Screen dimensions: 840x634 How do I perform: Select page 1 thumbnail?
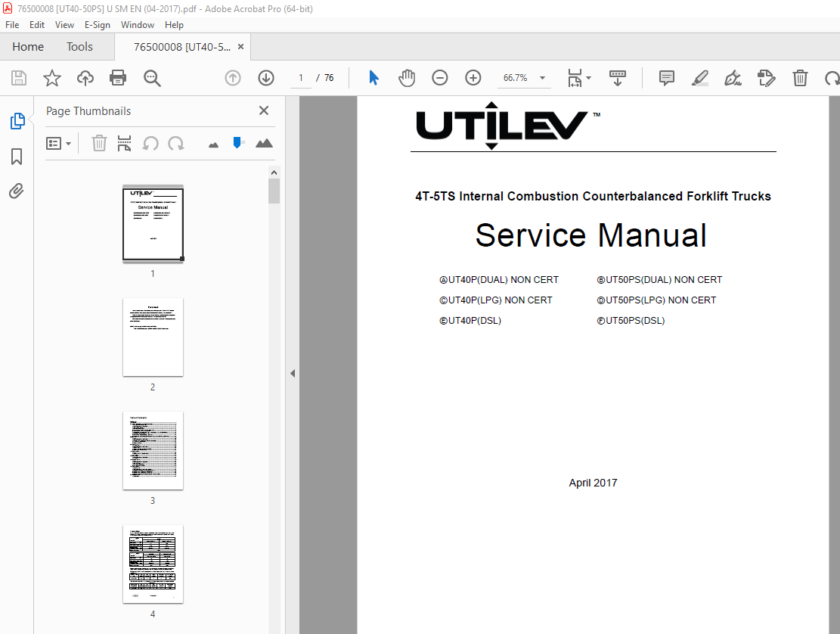coord(153,223)
